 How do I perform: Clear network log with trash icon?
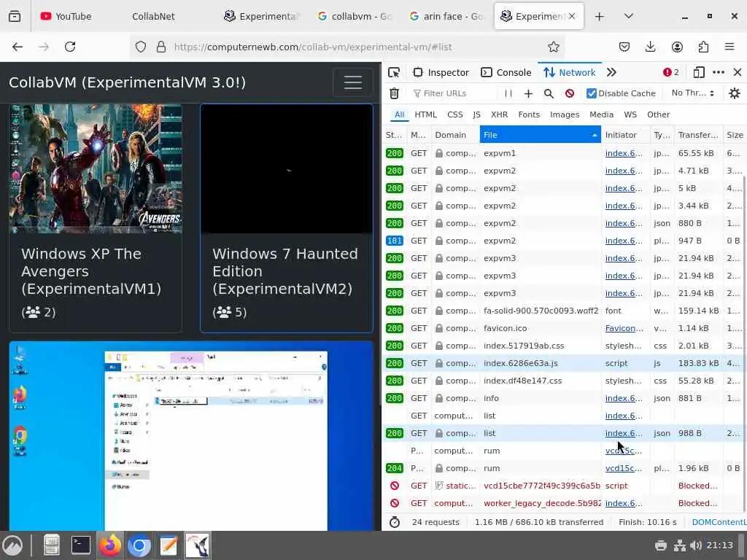point(394,93)
